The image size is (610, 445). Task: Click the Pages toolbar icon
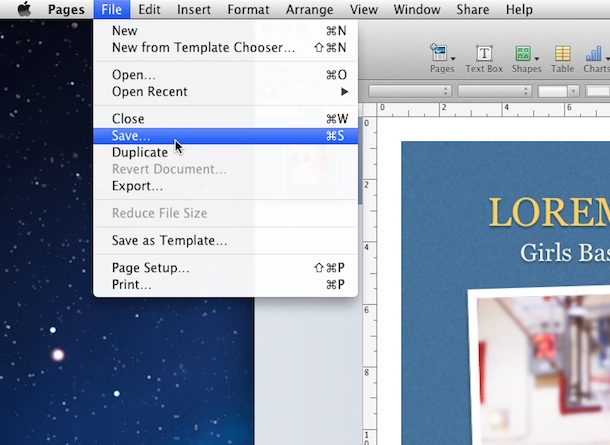point(442,58)
